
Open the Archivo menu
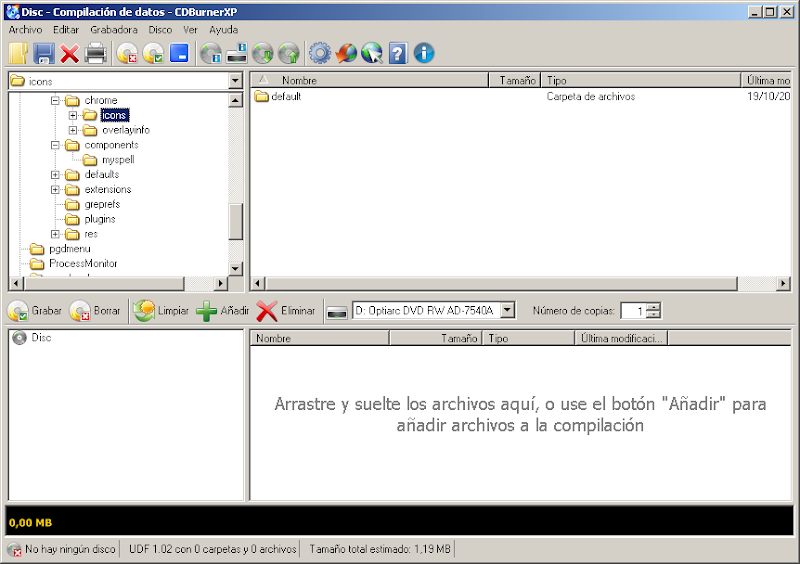(25, 30)
